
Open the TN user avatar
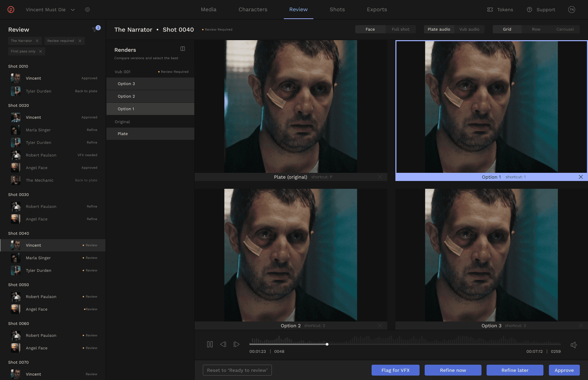click(x=572, y=10)
